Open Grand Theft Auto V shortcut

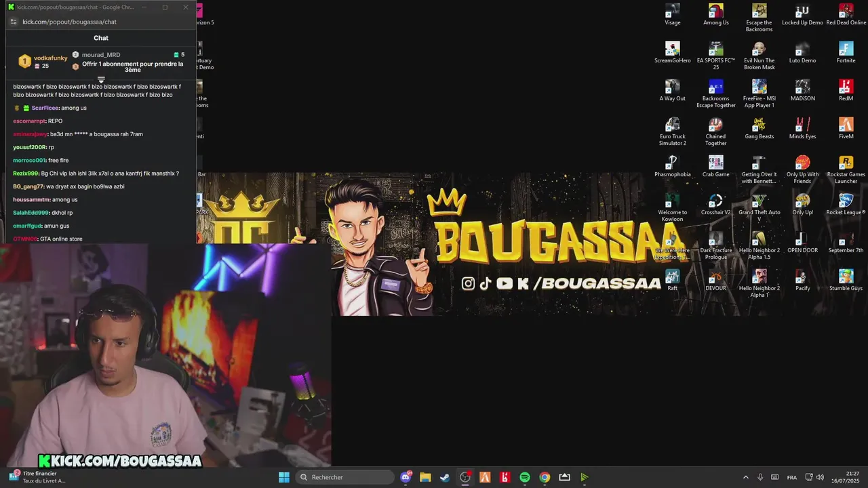[x=759, y=208]
